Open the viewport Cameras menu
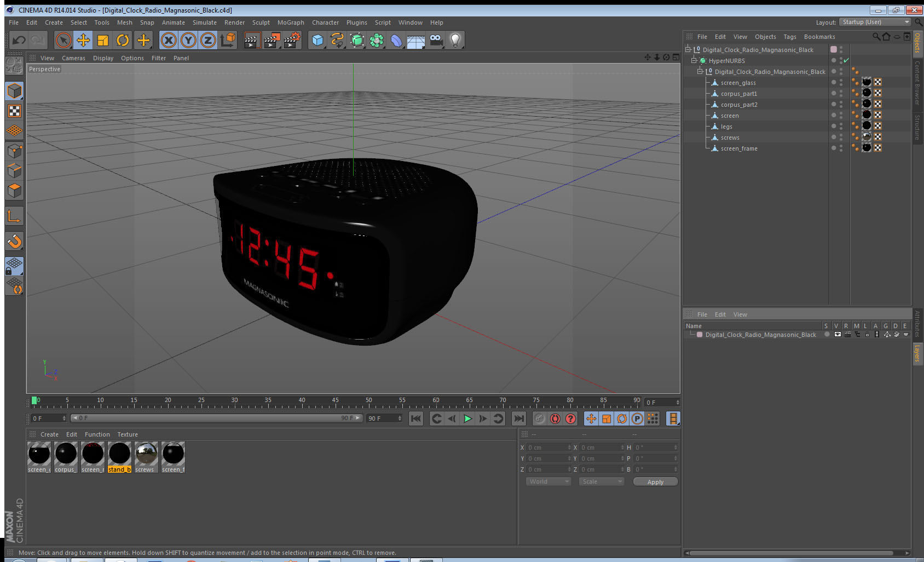The width and height of the screenshot is (924, 562). 73,58
